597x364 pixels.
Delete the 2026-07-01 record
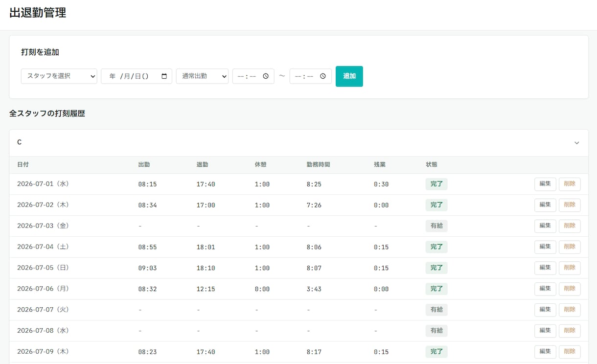pyautogui.click(x=570, y=184)
